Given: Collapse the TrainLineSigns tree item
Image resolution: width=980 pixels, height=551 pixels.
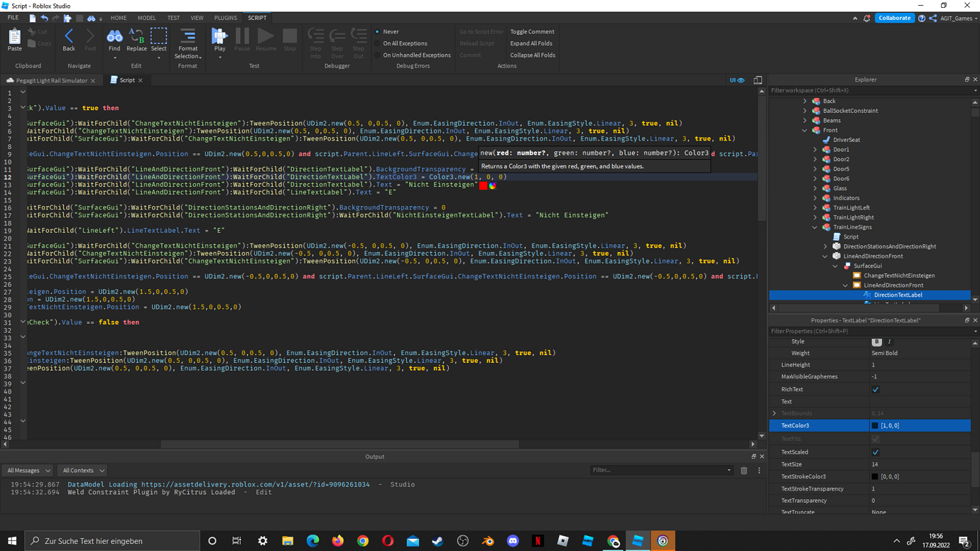Looking at the screenshot, I should point(815,227).
